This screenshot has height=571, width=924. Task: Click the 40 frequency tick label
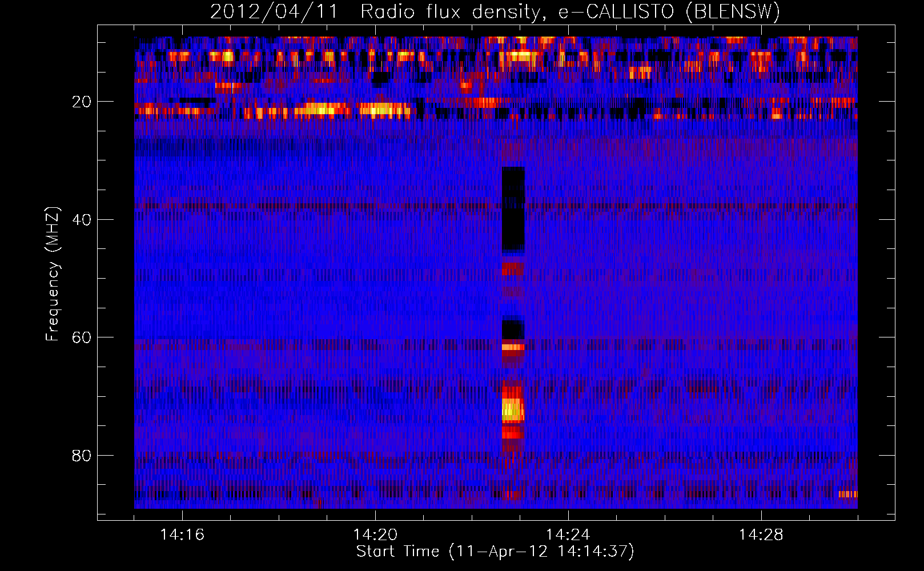tap(82, 220)
